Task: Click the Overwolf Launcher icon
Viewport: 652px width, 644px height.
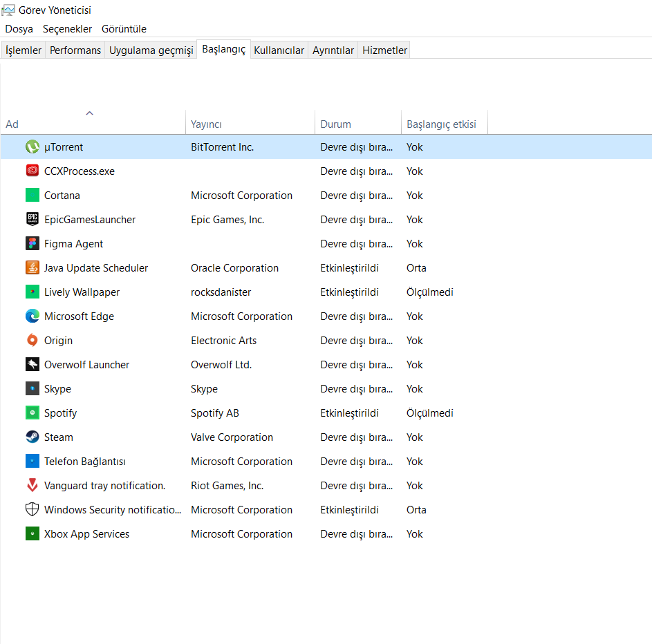Action: pos(32,364)
